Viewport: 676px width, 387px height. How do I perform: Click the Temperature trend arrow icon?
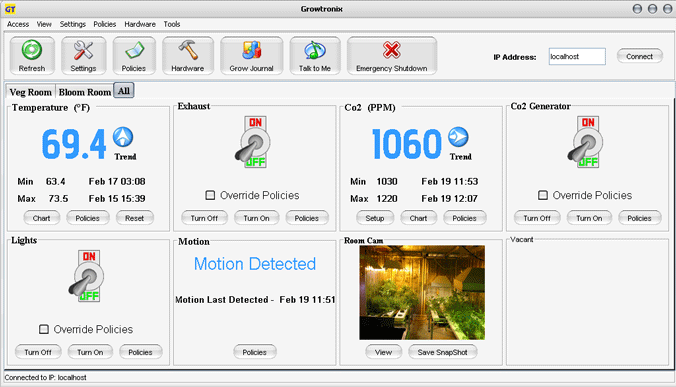click(x=123, y=137)
